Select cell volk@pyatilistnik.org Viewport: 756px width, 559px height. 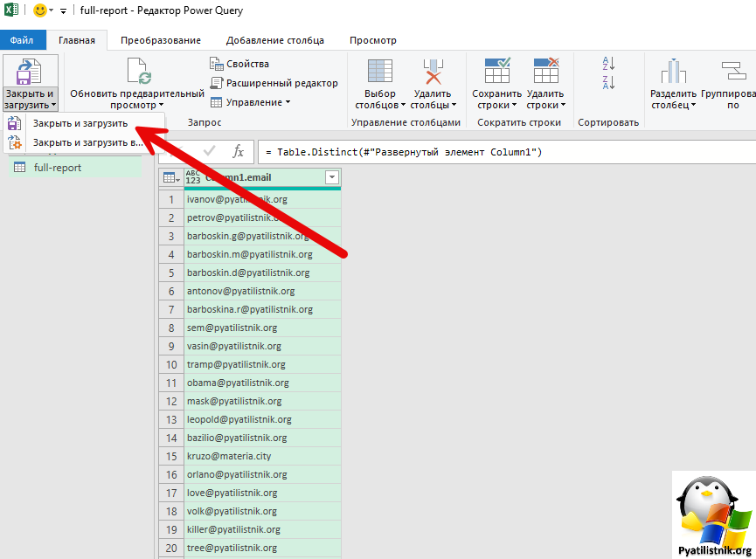(x=262, y=511)
